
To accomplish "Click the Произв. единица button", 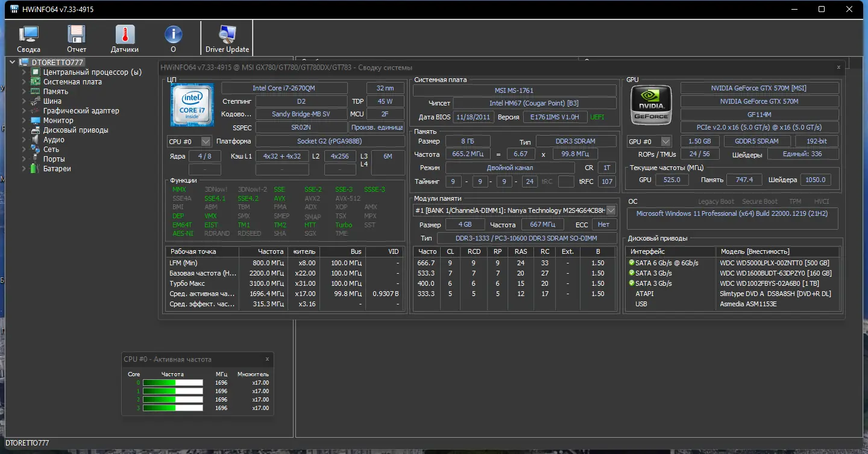I will 377,127.
